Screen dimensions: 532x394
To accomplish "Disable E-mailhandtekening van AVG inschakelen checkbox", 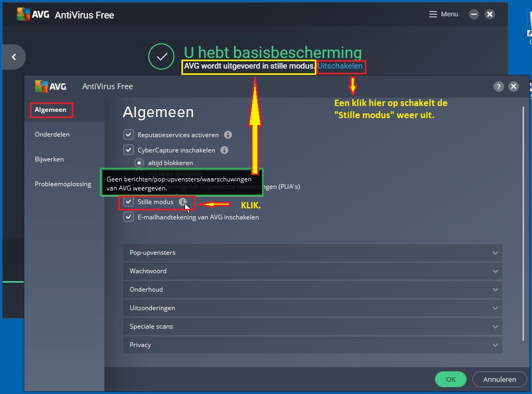I will (128, 217).
